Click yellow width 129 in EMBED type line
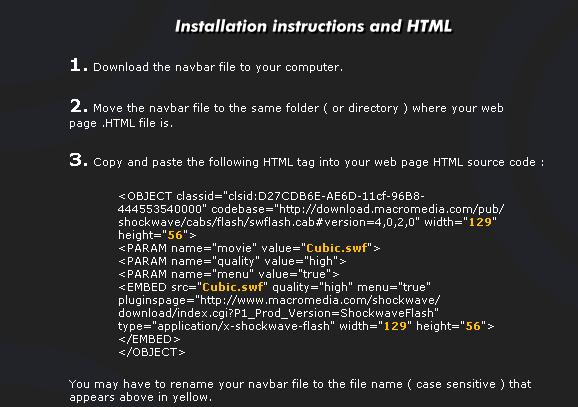 [395, 326]
